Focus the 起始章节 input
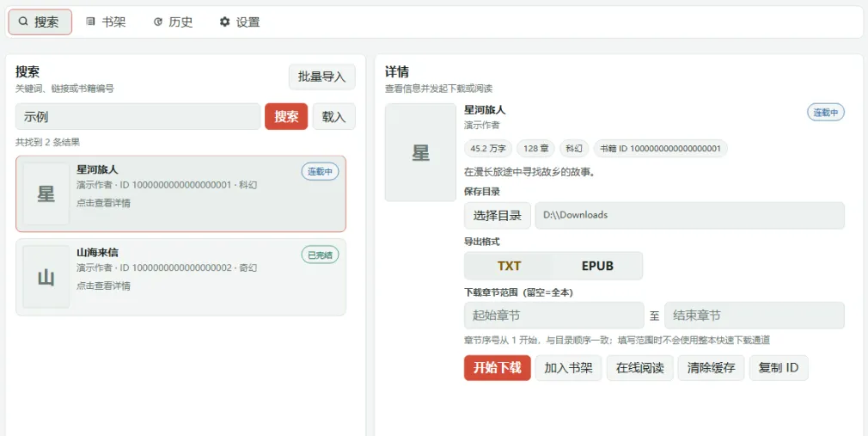The height and width of the screenshot is (436, 868). 554,316
